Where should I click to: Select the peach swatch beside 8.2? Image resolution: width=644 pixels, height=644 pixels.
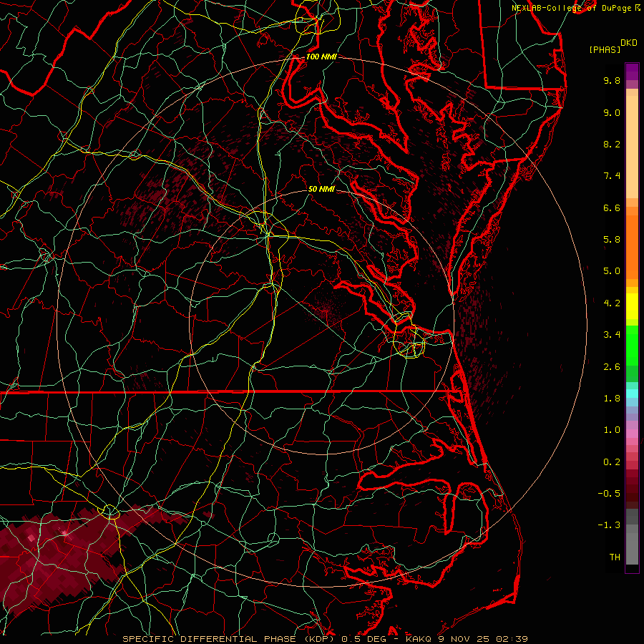coord(632,147)
